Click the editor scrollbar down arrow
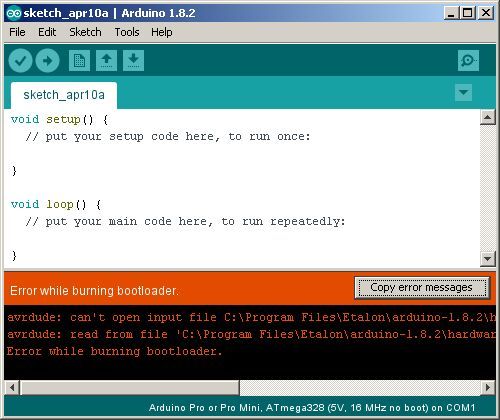Screen dimensions: 500x420 (x=488, y=258)
